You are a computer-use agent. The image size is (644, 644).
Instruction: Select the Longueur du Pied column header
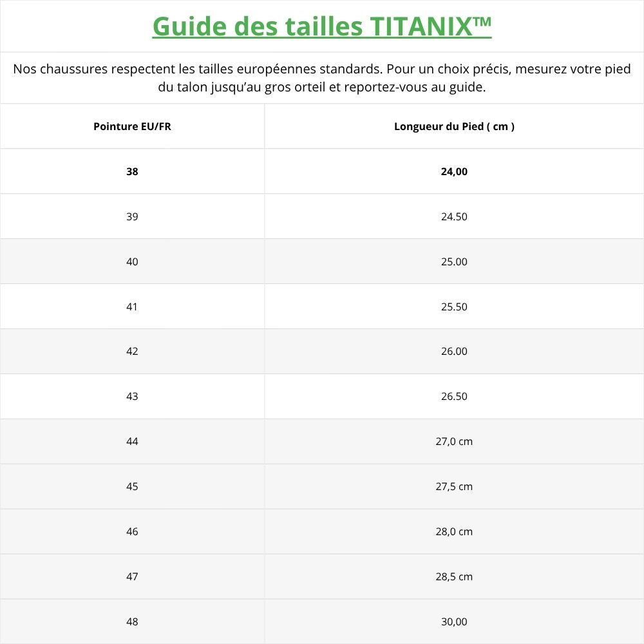coord(454,126)
